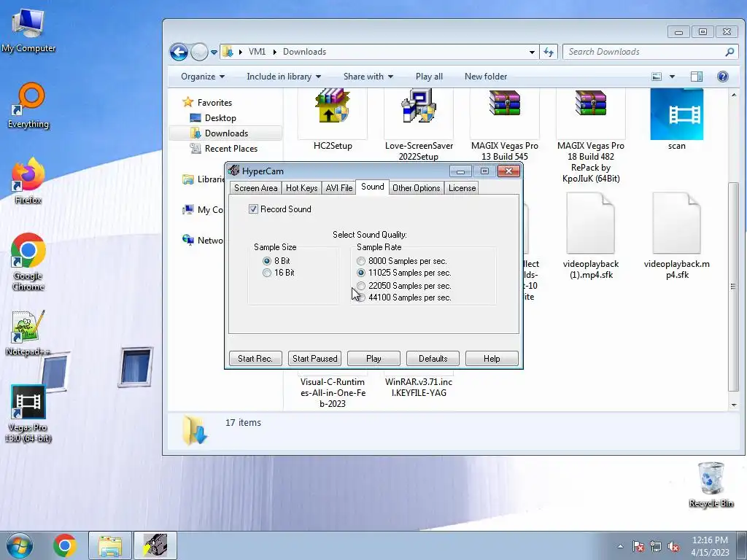
Task: Launch Notepad++ desktop shortcut
Action: 28,332
